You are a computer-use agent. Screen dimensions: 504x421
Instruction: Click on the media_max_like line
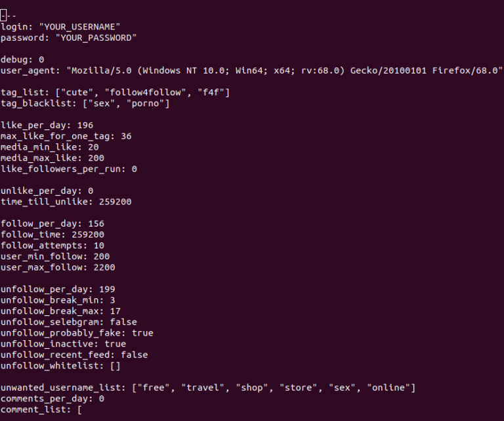[x=52, y=158]
